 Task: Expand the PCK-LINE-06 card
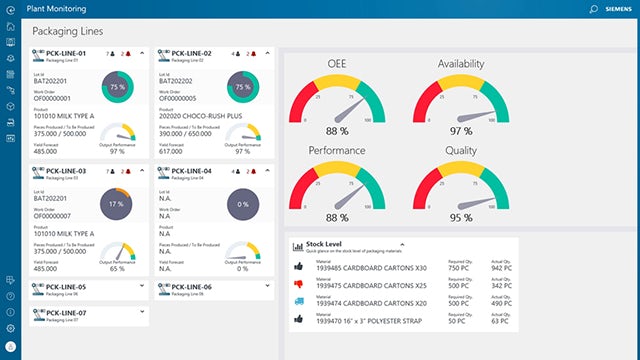(267, 286)
